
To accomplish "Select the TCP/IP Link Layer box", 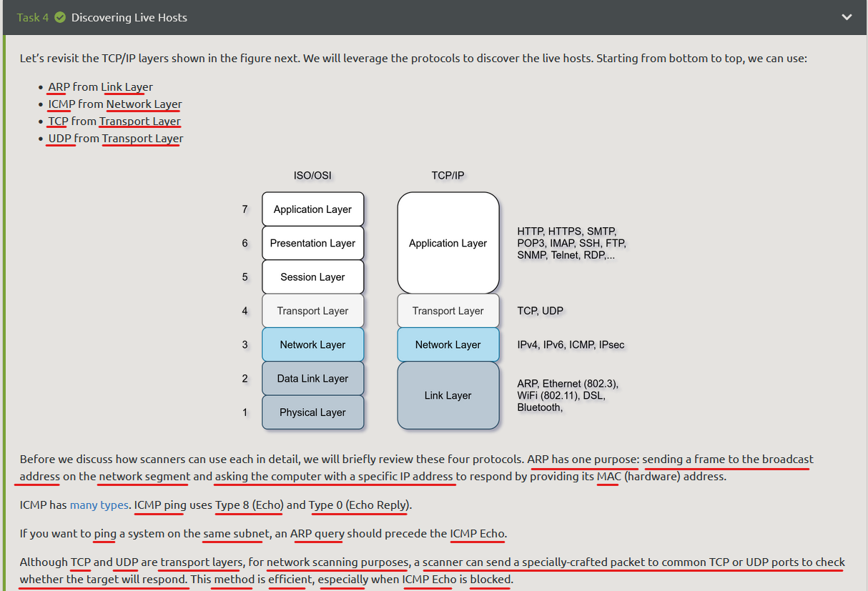I will (x=448, y=395).
